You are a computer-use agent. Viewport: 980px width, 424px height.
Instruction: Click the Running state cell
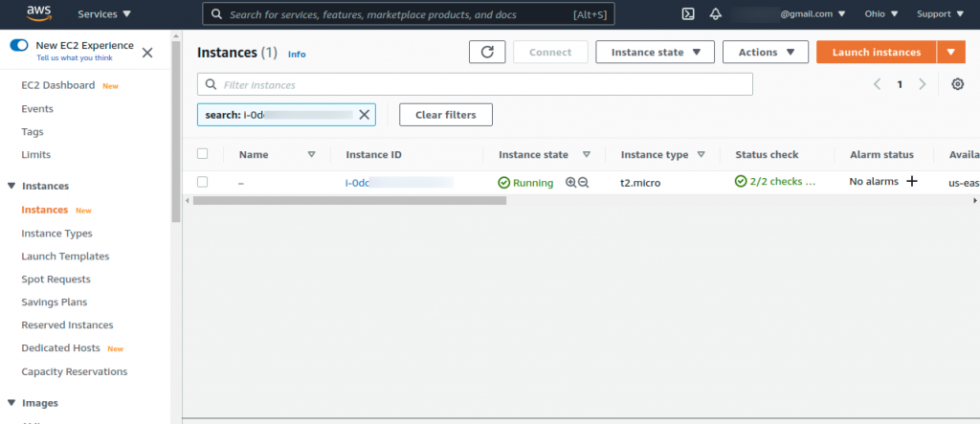(x=525, y=183)
